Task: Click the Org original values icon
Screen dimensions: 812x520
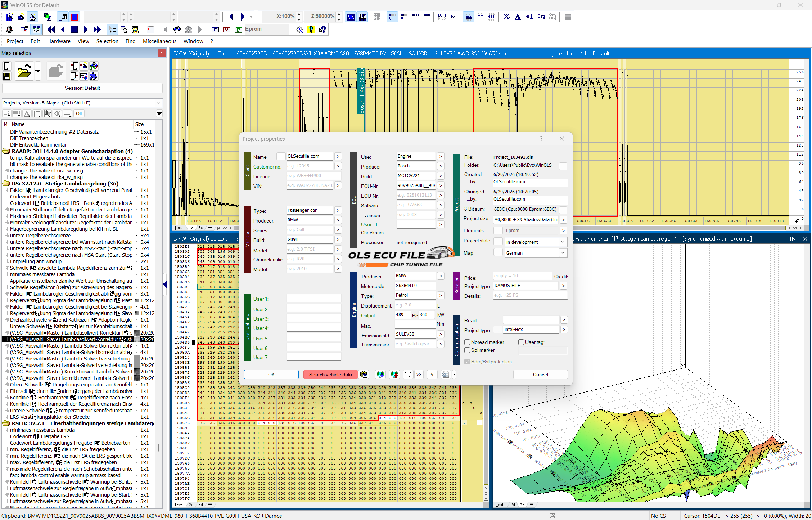Action: [541, 17]
